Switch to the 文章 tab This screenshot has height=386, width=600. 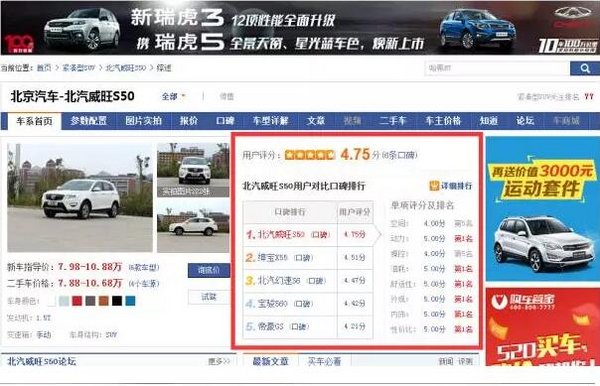point(316,121)
